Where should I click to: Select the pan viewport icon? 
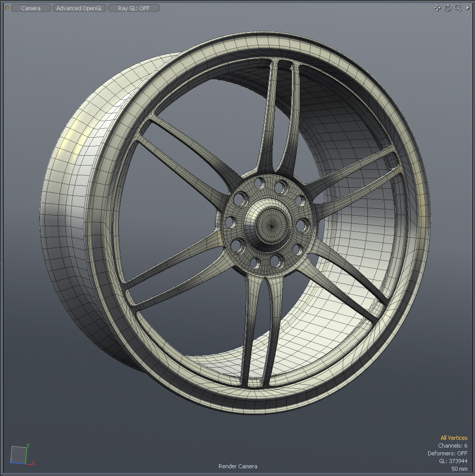tap(437, 8)
